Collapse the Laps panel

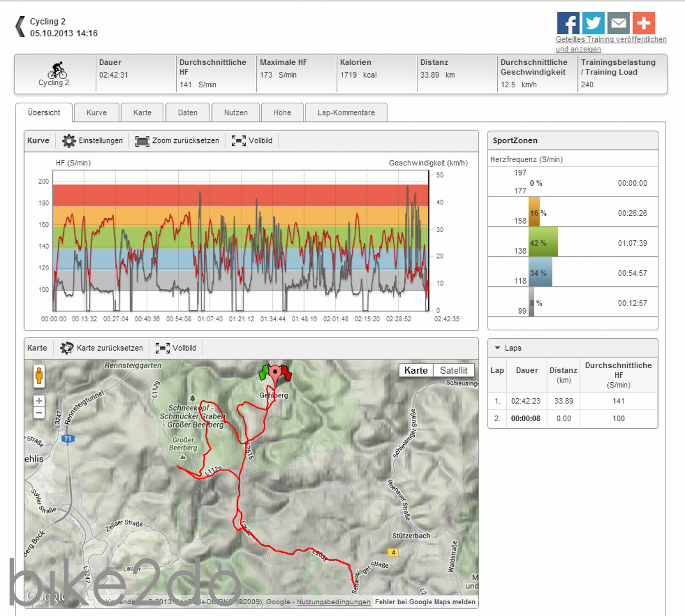click(x=498, y=348)
